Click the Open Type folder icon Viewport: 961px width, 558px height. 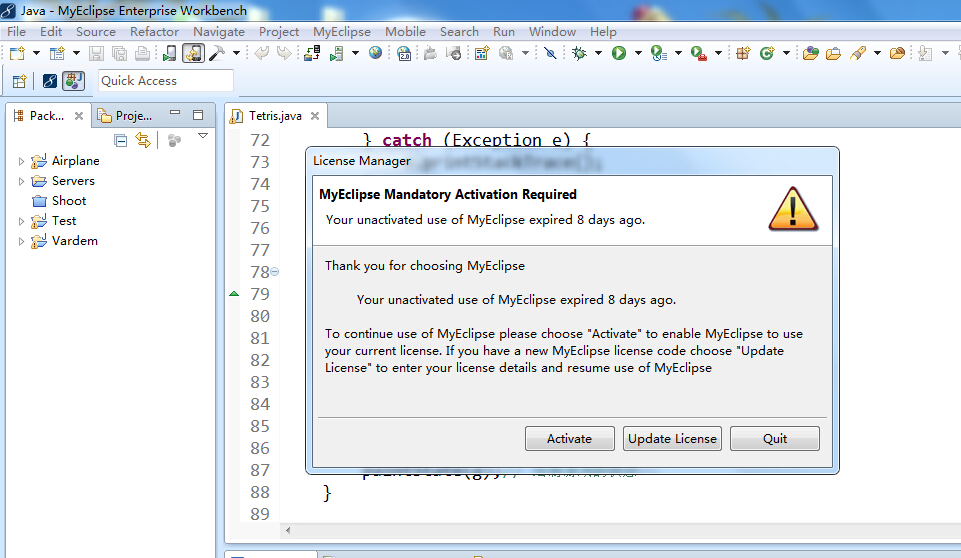tap(810, 53)
